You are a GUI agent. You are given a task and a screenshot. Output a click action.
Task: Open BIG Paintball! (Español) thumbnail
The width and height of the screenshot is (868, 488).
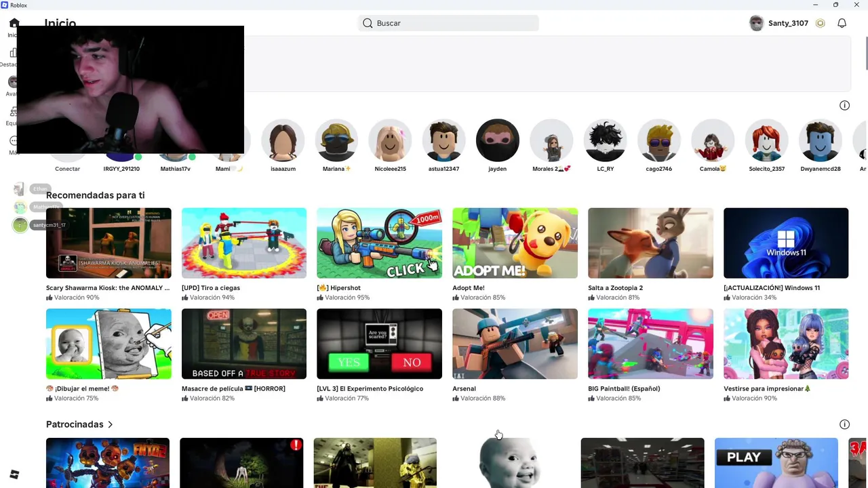click(x=650, y=344)
